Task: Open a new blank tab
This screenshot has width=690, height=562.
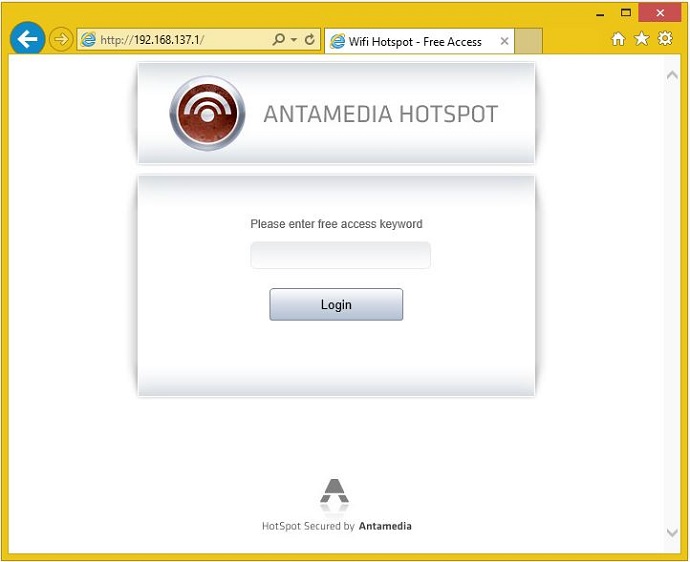Action: [528, 41]
